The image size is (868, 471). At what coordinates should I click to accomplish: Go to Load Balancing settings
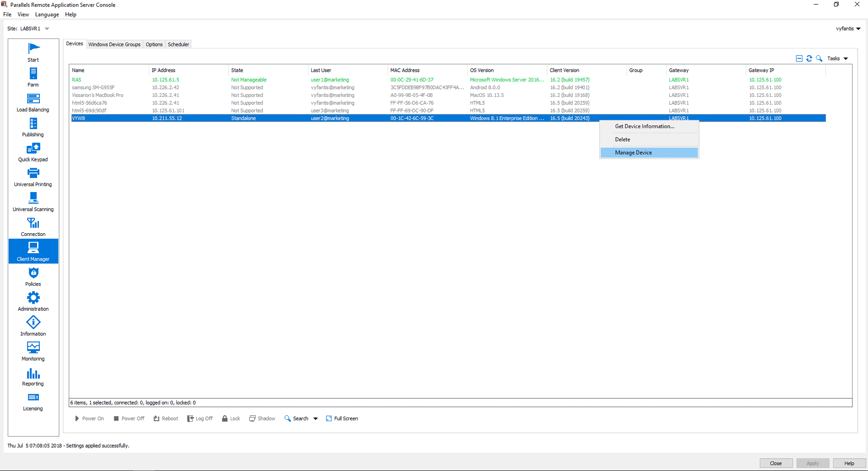[33, 102]
